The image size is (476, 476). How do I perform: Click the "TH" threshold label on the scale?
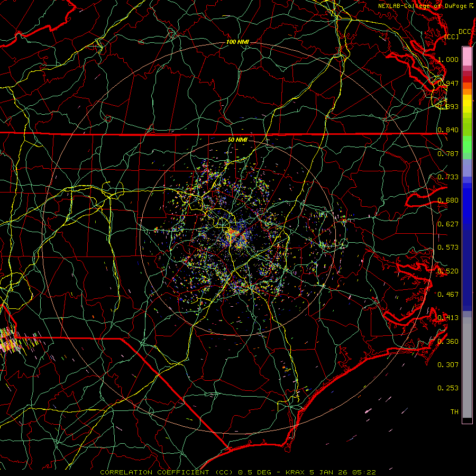pyautogui.click(x=454, y=412)
